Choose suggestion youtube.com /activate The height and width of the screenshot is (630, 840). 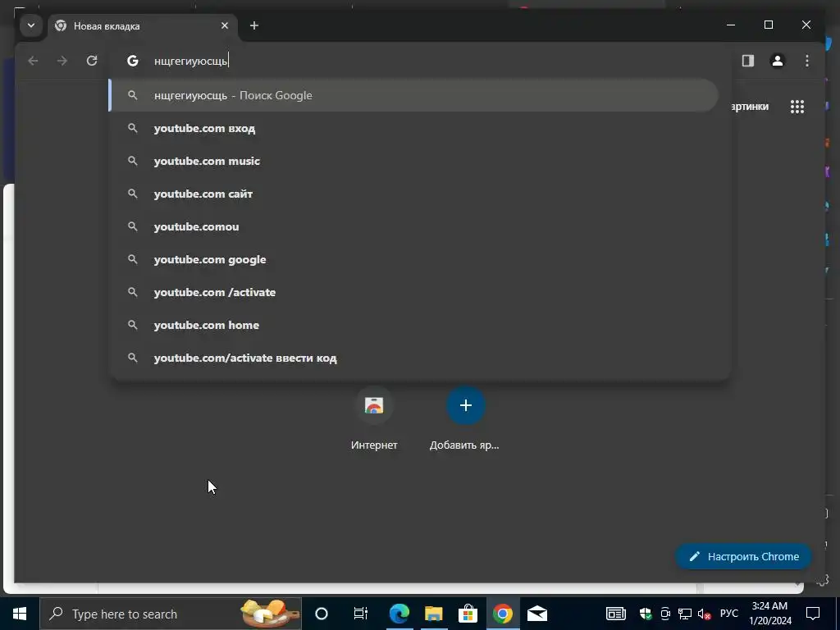(x=413, y=292)
